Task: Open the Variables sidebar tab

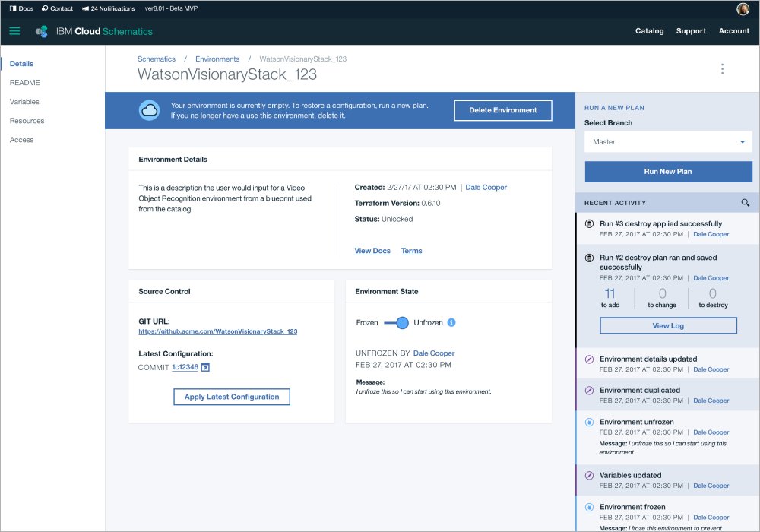Action: pyautogui.click(x=24, y=102)
